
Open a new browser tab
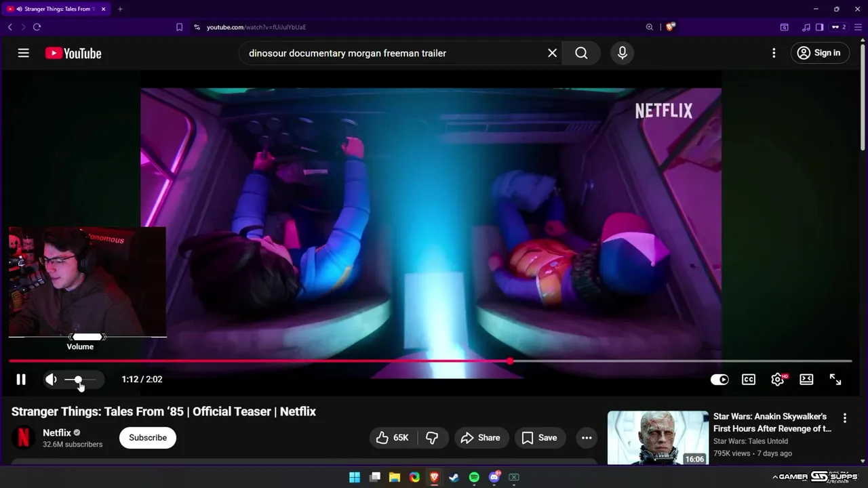tap(120, 9)
